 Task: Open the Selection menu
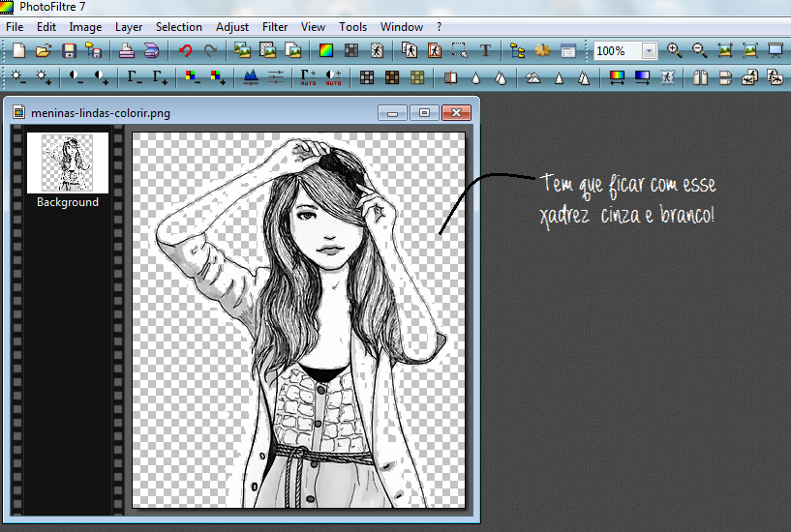pyautogui.click(x=178, y=27)
